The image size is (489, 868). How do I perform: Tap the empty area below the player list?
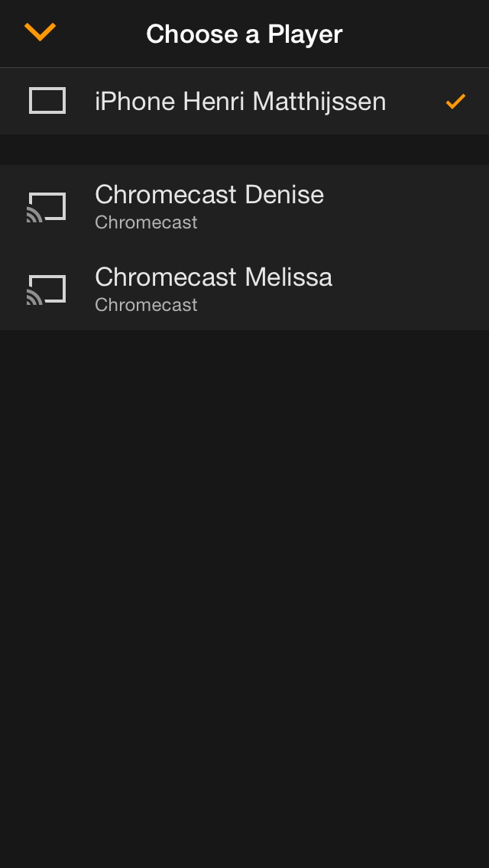(244, 596)
